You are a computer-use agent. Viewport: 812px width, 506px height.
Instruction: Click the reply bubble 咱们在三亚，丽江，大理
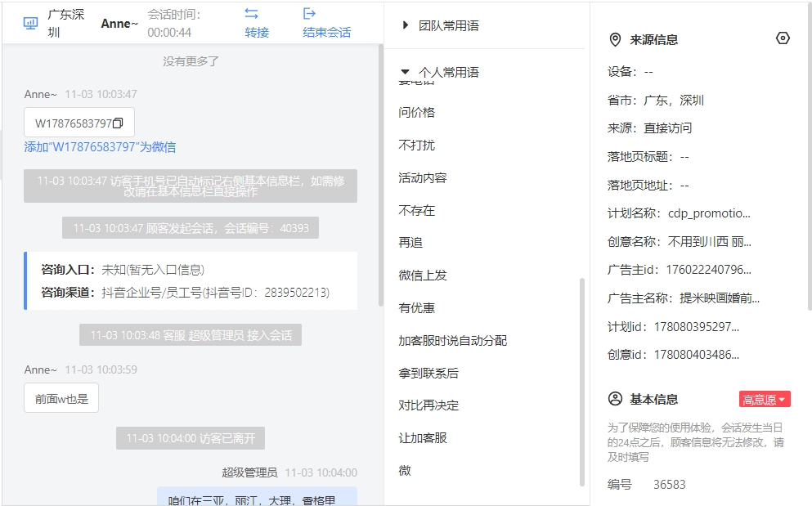coord(257,496)
